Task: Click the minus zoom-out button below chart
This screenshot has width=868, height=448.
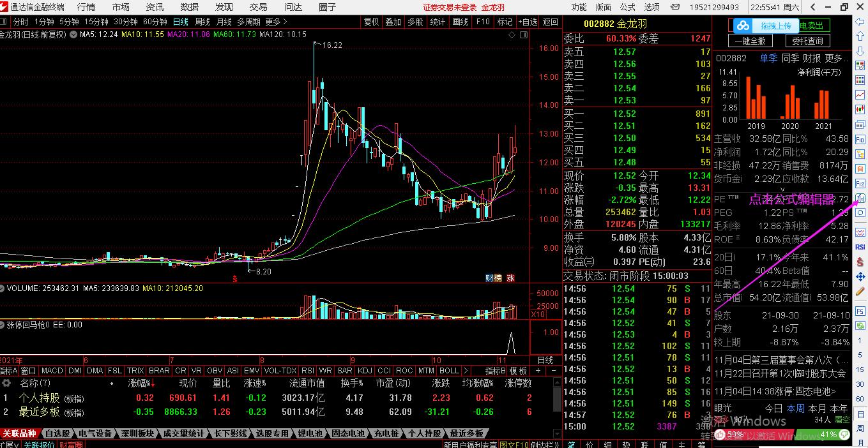Action: pyautogui.click(x=553, y=371)
